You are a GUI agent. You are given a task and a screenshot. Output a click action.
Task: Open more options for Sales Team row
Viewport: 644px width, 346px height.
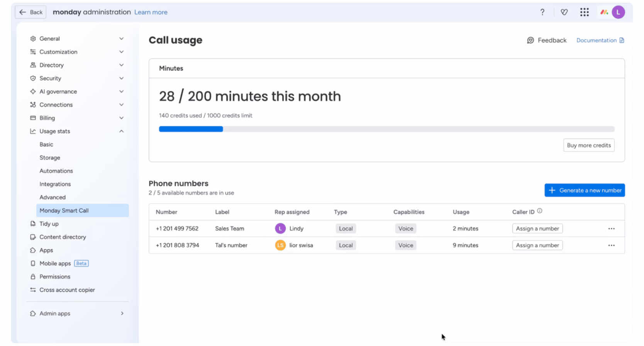pos(612,229)
